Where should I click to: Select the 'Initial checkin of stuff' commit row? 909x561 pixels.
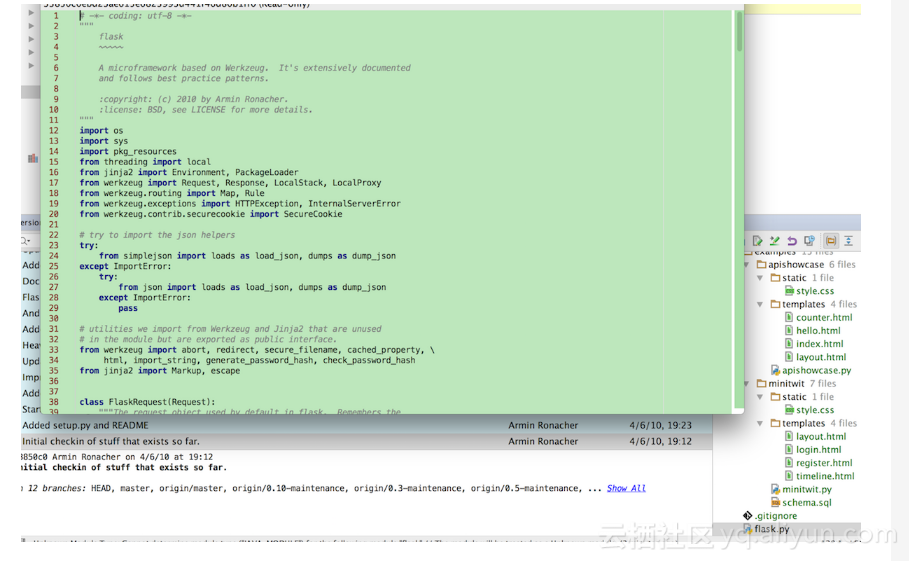[366, 441]
